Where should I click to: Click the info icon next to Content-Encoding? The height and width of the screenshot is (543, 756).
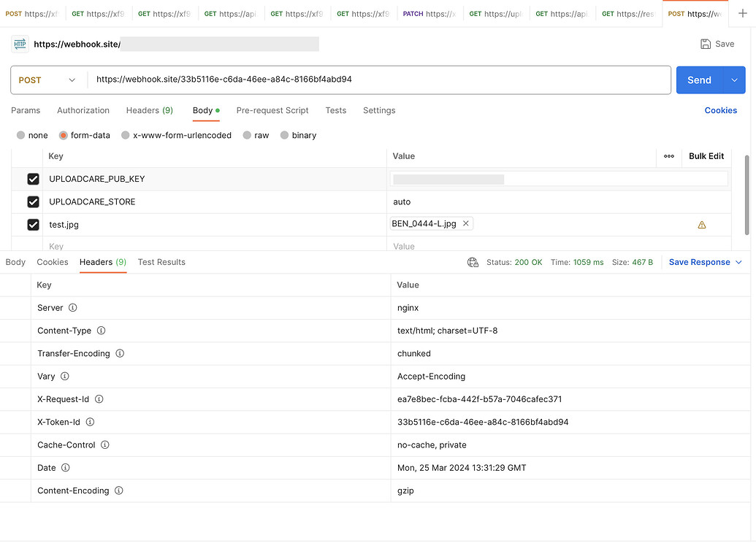click(x=118, y=490)
